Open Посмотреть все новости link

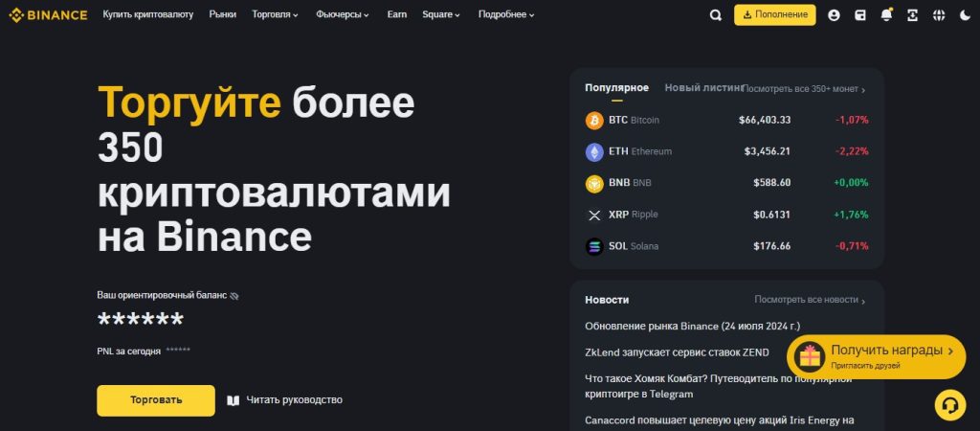[810, 300]
